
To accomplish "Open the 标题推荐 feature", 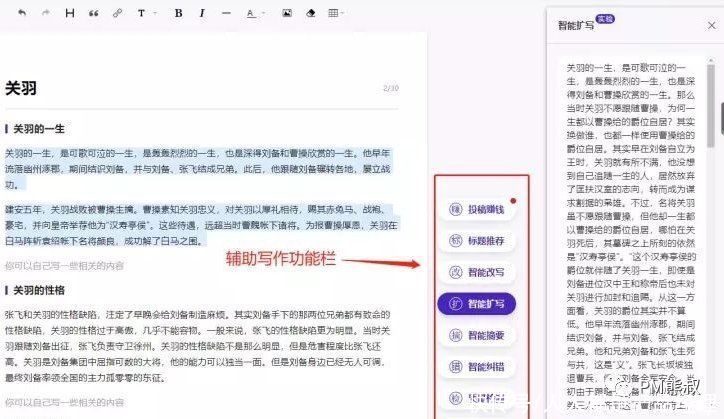I will point(477,241).
